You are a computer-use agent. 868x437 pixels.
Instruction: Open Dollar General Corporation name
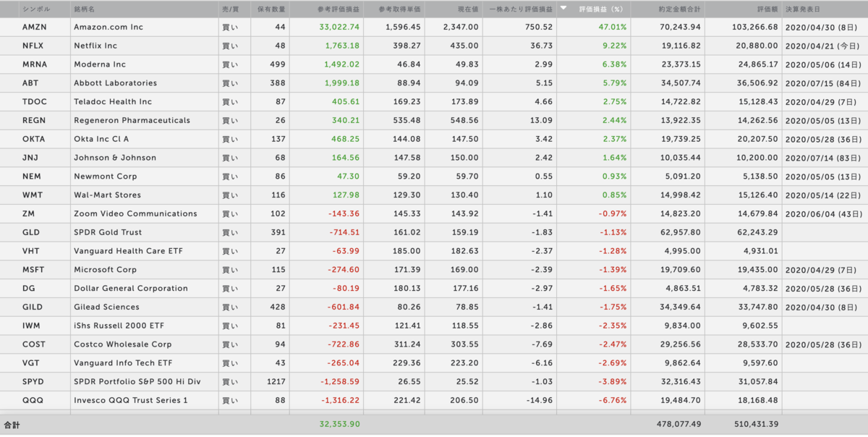pyautogui.click(x=131, y=289)
